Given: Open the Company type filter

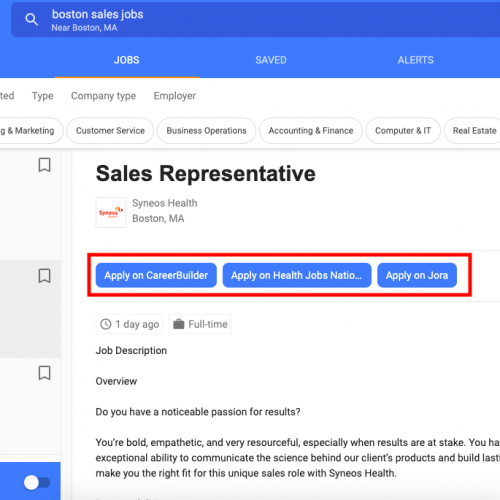Looking at the screenshot, I should [x=103, y=96].
